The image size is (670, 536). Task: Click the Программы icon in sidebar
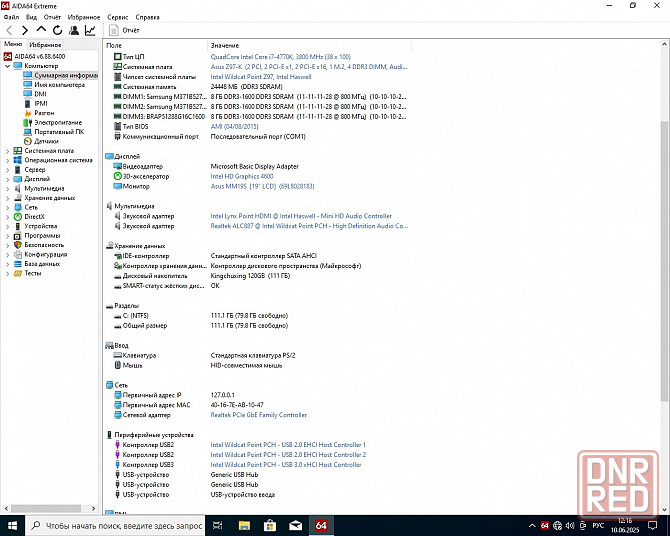click(x=18, y=236)
